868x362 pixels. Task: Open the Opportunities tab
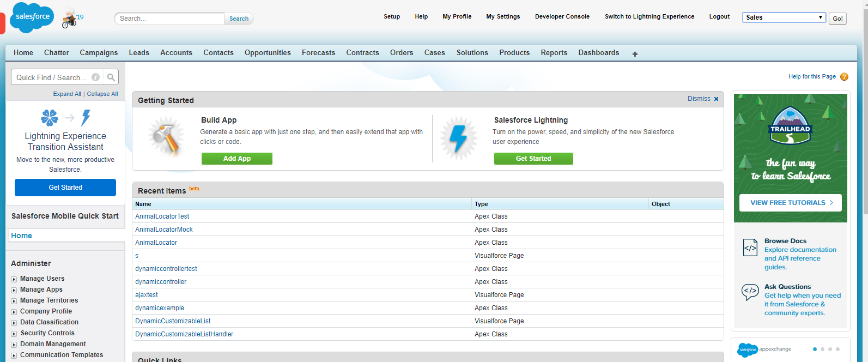tap(268, 53)
